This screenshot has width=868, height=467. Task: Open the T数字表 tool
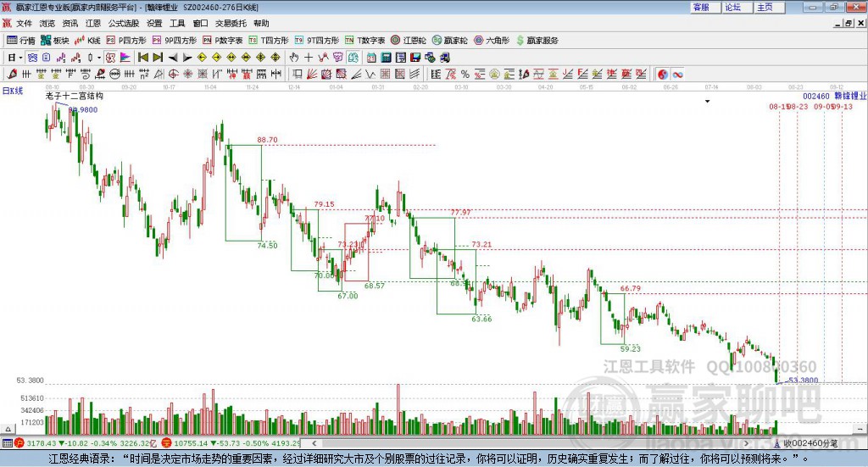pyautogui.click(x=364, y=41)
